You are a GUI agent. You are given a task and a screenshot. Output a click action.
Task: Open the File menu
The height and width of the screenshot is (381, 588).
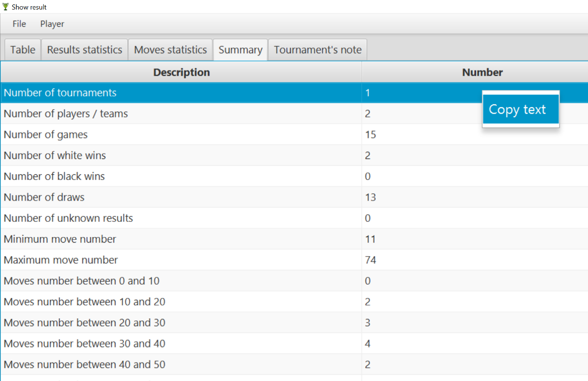coord(19,24)
